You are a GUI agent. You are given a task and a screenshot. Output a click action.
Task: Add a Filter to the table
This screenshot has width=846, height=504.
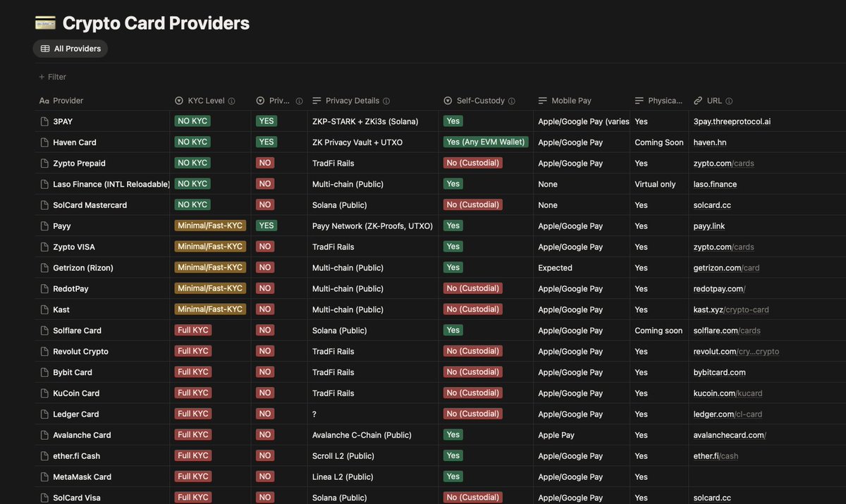coord(52,77)
